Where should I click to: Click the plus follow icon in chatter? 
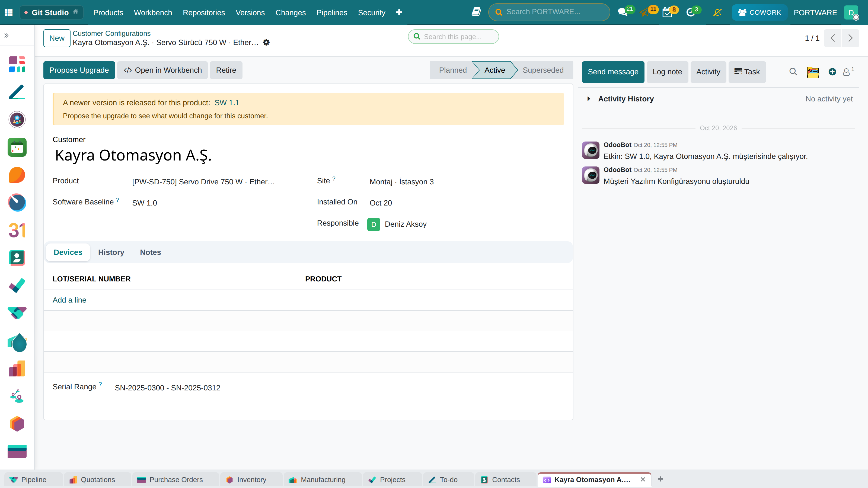(x=832, y=72)
